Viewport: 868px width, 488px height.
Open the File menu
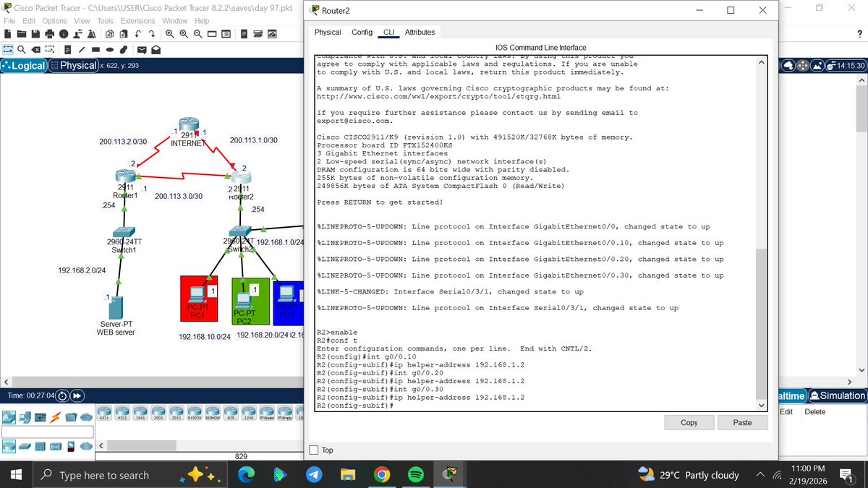(10, 21)
